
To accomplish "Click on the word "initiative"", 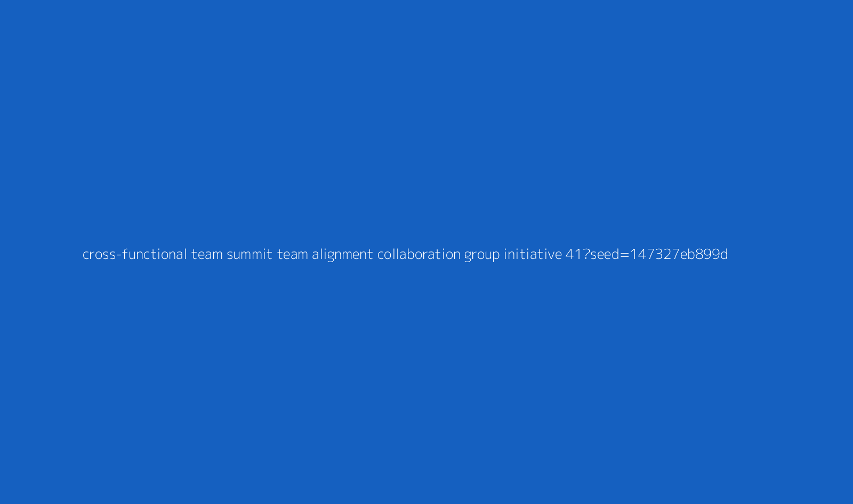I will [x=533, y=254].
